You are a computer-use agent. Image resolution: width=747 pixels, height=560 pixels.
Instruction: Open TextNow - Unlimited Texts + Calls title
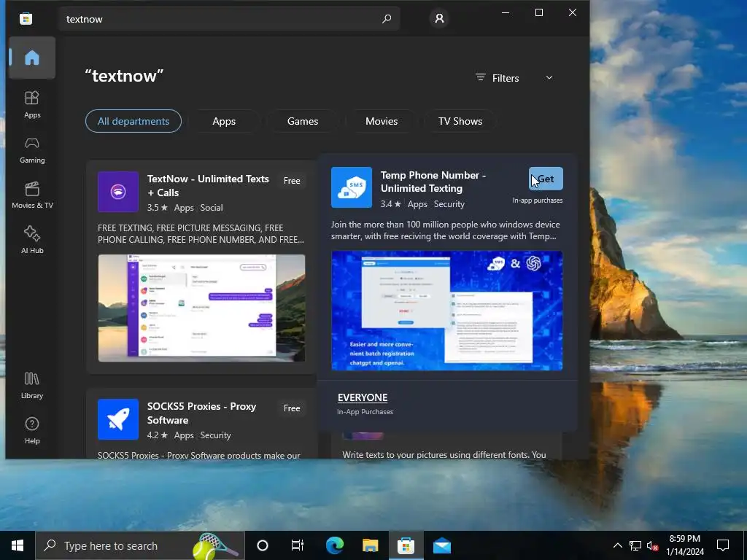(x=208, y=186)
